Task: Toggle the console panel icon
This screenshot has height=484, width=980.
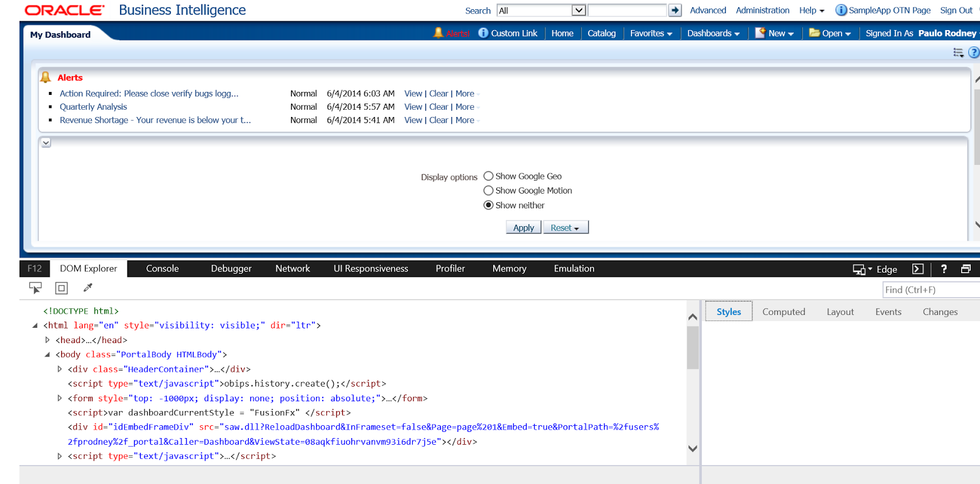Action: point(918,269)
